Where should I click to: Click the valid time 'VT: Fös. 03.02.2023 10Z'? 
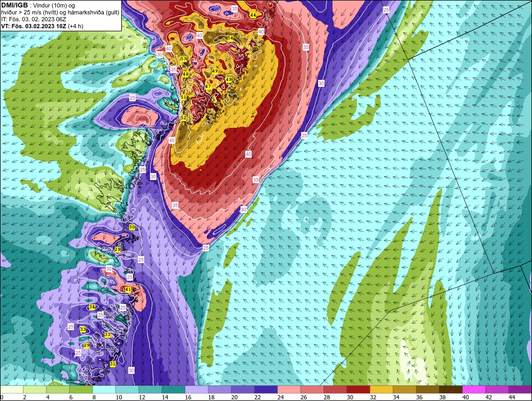[34, 26]
